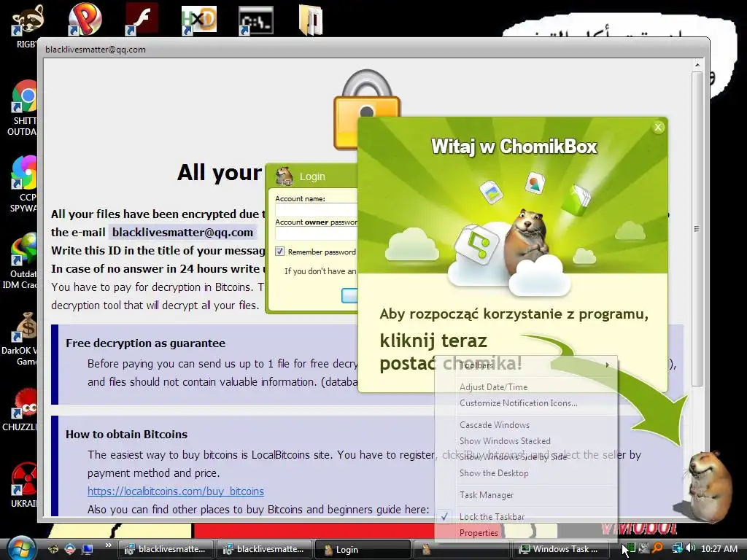Click the blacklivesmatter@qq.com highlighted email
The width and height of the screenshot is (747, 560).
pos(182,233)
